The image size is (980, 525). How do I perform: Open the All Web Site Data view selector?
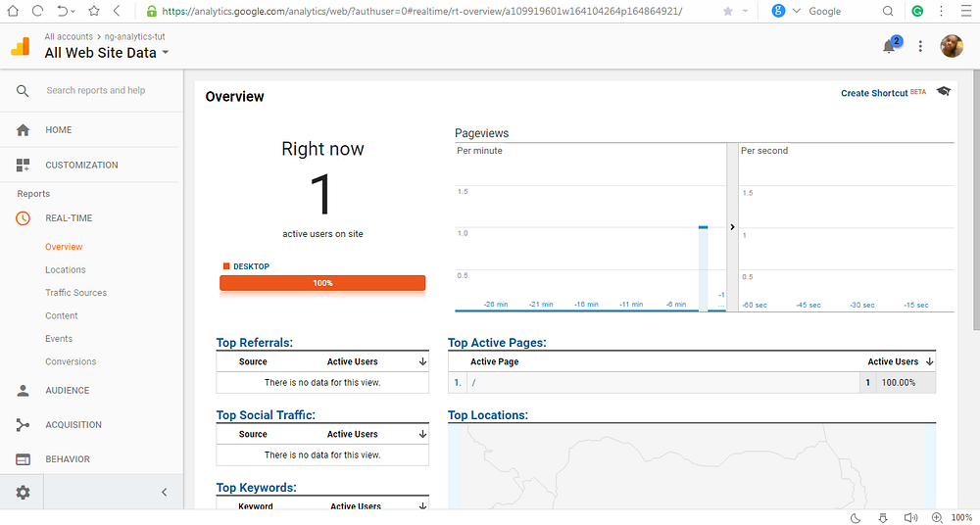coord(106,53)
